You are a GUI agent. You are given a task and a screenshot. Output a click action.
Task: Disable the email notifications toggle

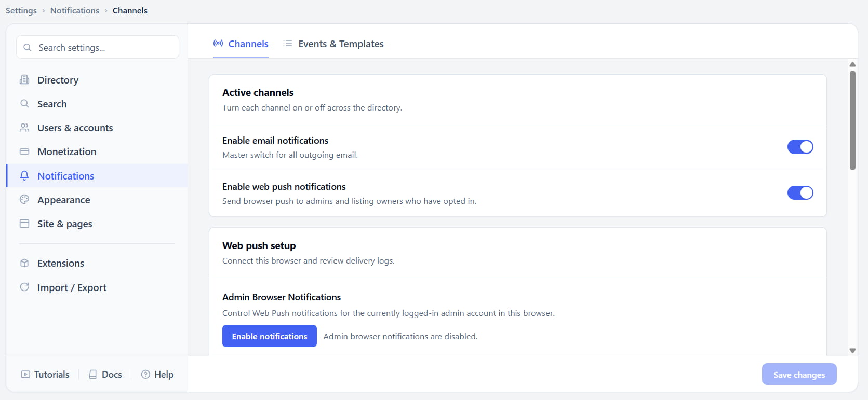[800, 147]
